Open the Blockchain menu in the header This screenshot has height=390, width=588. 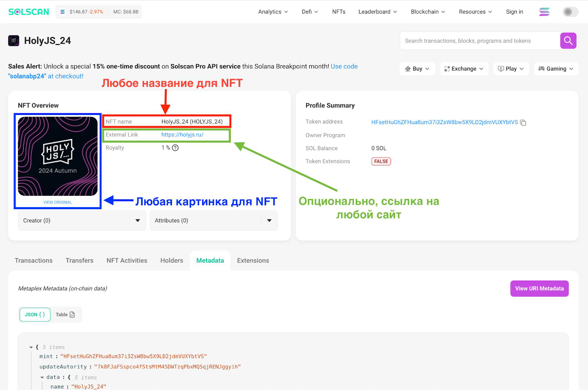(x=427, y=11)
